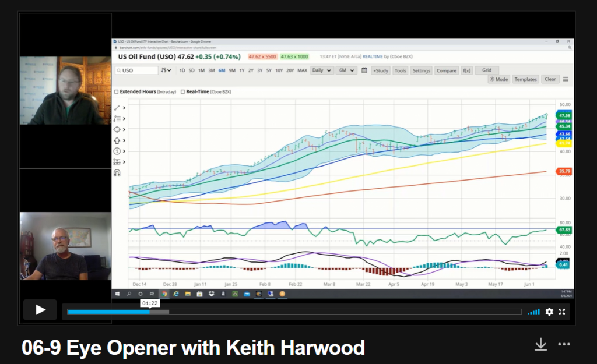597x364 pixels.
Task: Select the measurement drawing tool
Action: 117,162
